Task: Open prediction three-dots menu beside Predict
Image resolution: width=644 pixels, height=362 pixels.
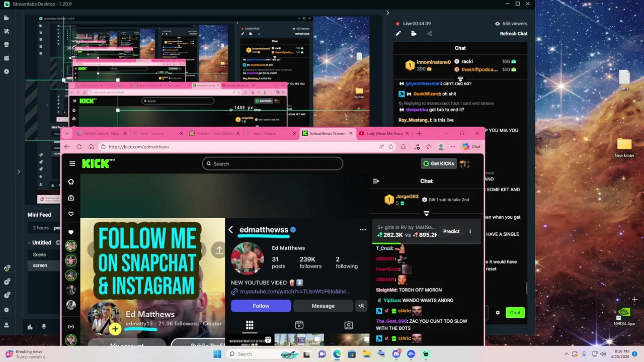Action: 470,231
